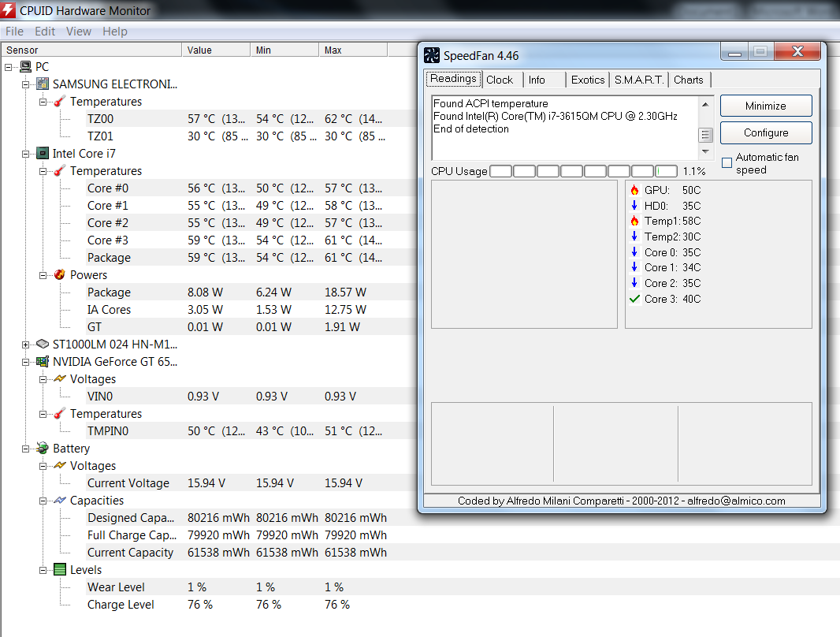Image resolution: width=840 pixels, height=637 pixels.
Task: Click the down arrow icon beside Core 0
Action: [634, 251]
